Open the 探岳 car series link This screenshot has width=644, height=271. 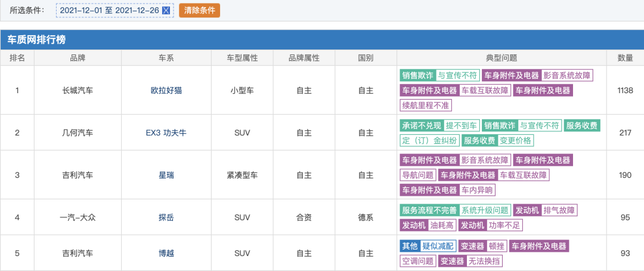(166, 217)
